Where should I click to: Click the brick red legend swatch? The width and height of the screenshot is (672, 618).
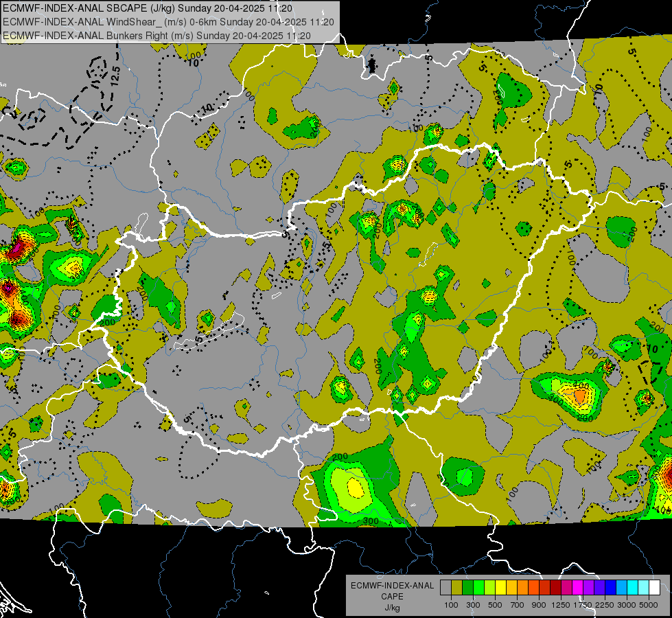pos(545,587)
